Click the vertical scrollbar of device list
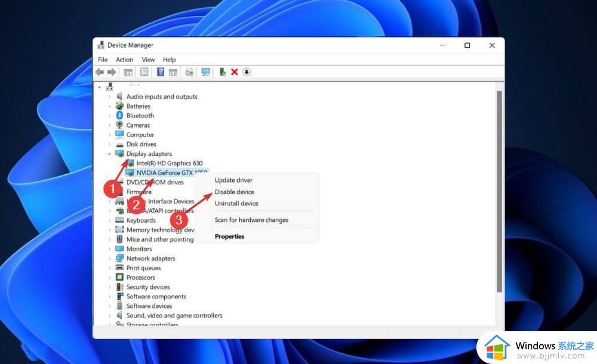The height and width of the screenshot is (364, 597). pos(499,191)
